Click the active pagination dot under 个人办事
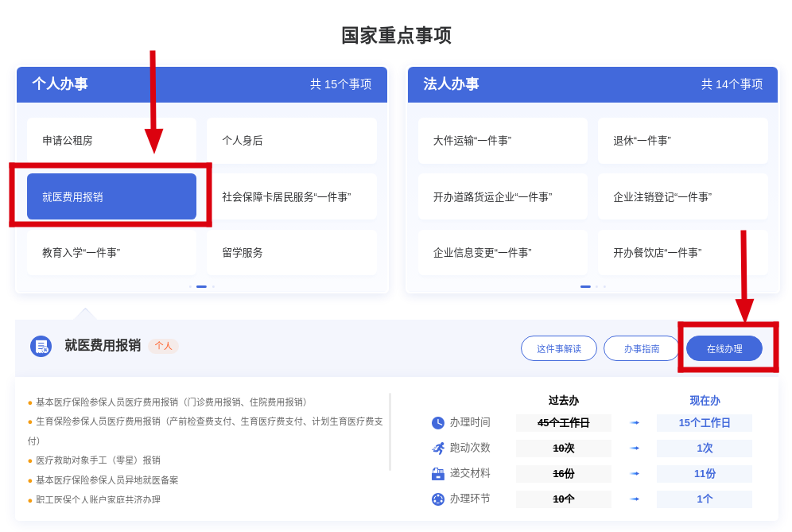 (201, 286)
